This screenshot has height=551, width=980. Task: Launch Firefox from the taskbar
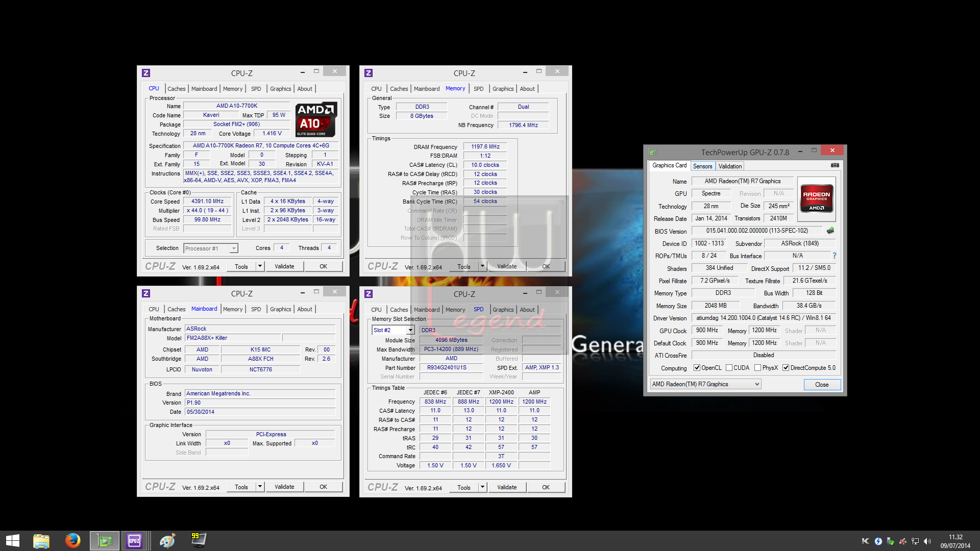[73, 541]
